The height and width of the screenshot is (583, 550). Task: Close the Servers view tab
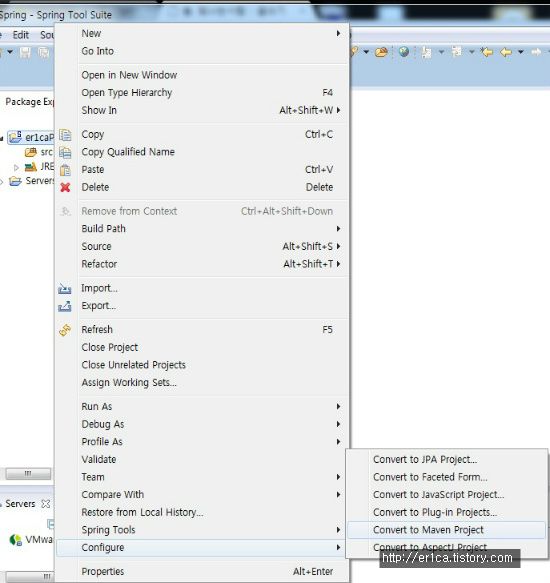point(46,504)
